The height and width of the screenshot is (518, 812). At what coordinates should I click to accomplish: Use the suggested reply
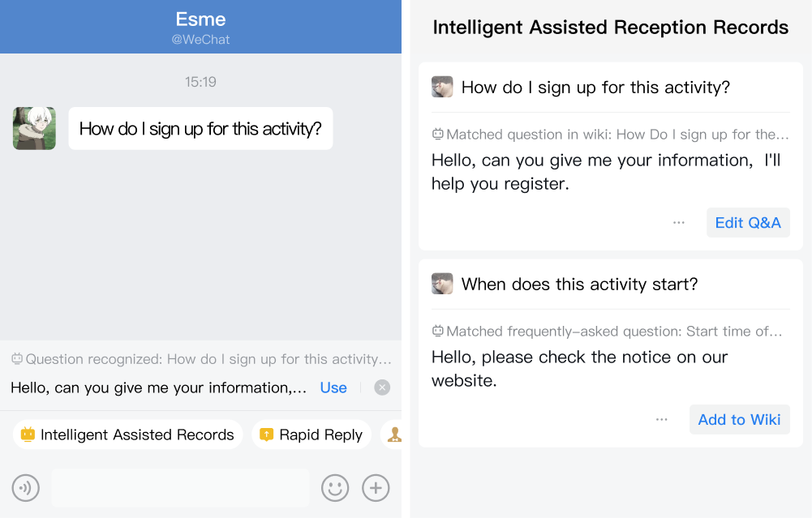pyautogui.click(x=333, y=387)
